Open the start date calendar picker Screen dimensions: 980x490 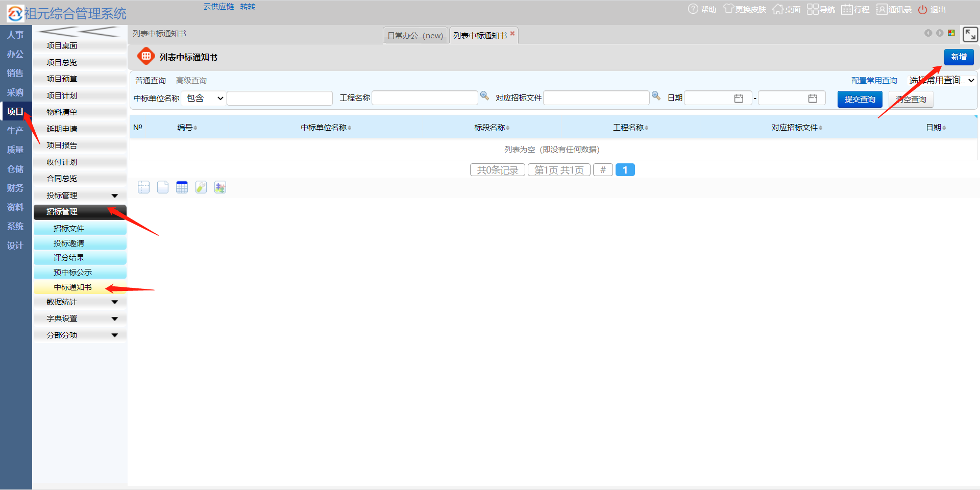click(x=739, y=98)
